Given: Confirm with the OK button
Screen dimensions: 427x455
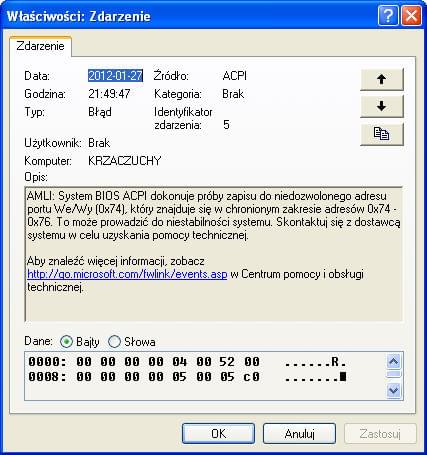Looking at the screenshot, I should [x=218, y=434].
